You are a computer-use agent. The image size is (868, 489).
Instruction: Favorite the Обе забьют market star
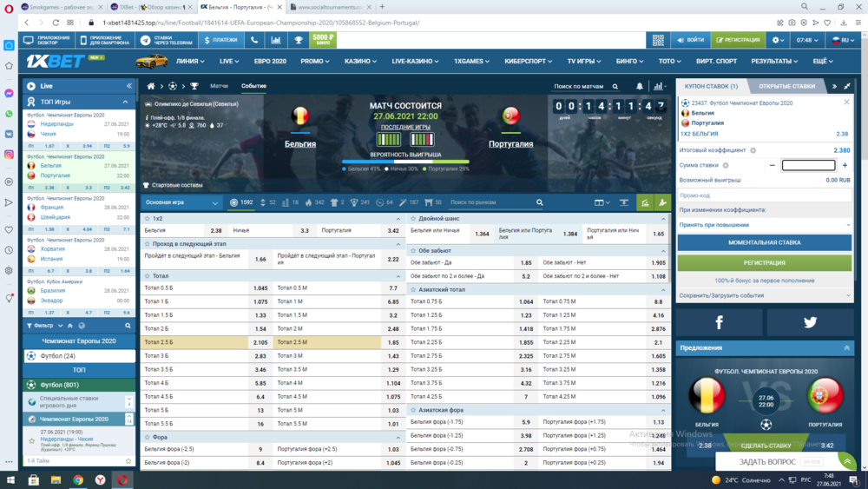pyautogui.click(x=413, y=251)
